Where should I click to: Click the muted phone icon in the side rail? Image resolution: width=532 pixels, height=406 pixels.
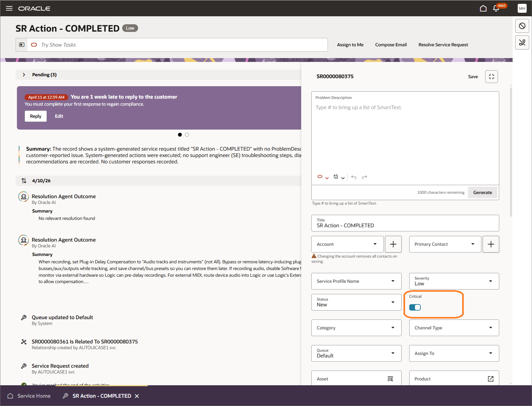pyautogui.click(x=522, y=42)
